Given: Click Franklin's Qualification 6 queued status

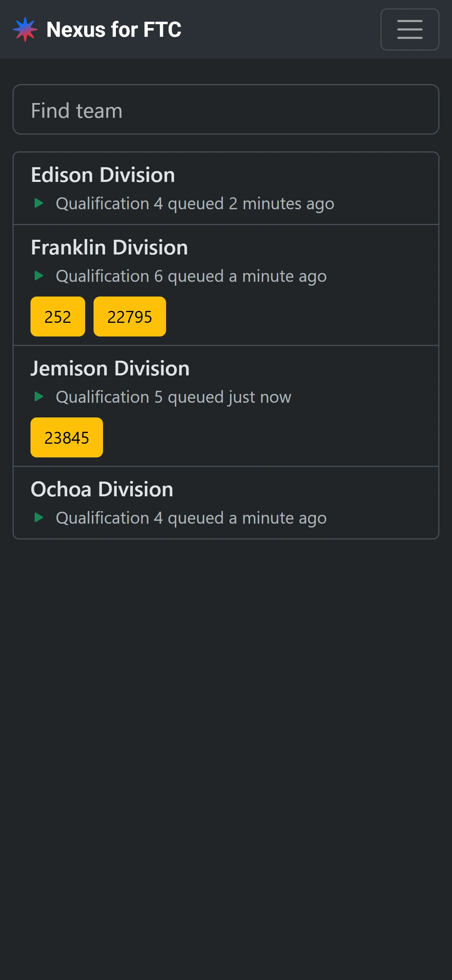Looking at the screenshot, I should (x=191, y=276).
